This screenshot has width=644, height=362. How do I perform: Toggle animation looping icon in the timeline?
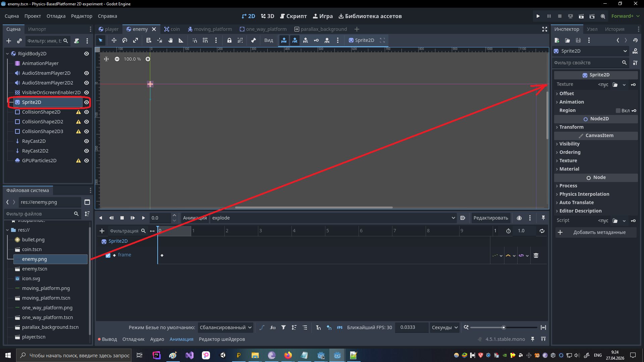[542, 231]
